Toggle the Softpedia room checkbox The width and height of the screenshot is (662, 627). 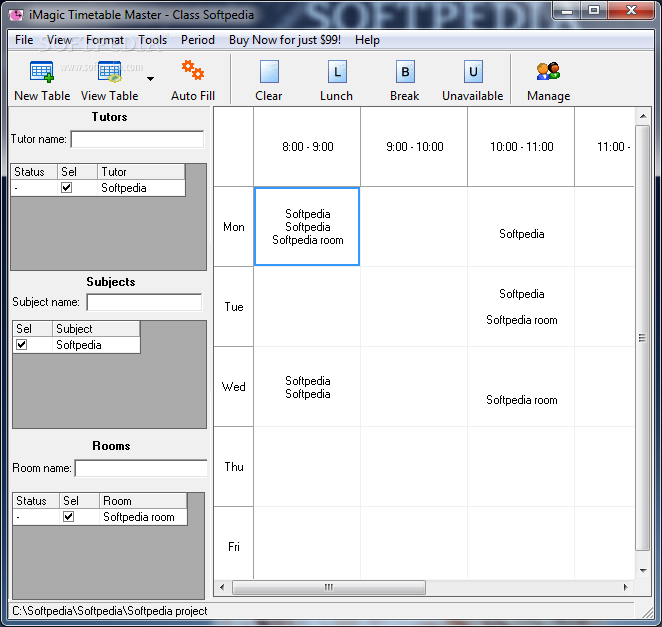point(68,516)
